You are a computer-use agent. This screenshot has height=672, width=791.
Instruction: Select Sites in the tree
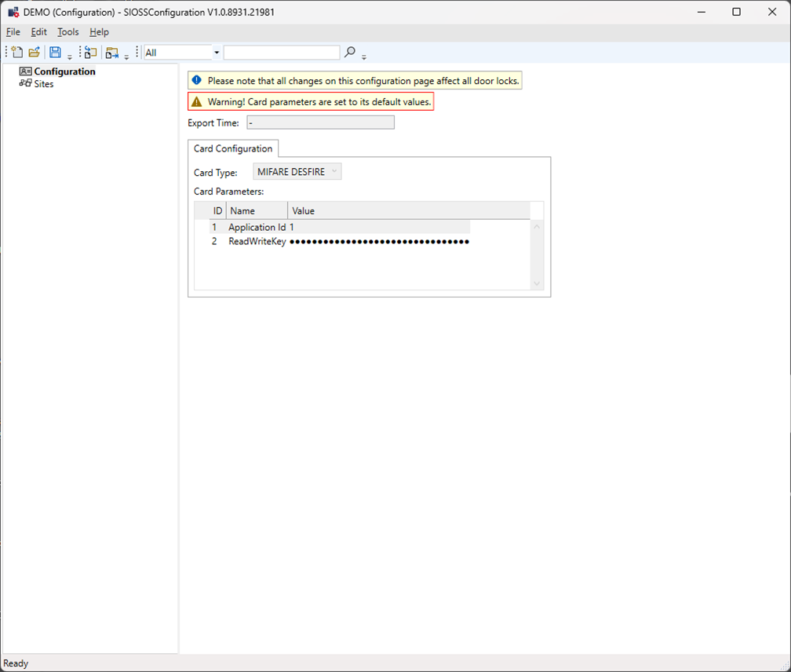[x=44, y=84]
